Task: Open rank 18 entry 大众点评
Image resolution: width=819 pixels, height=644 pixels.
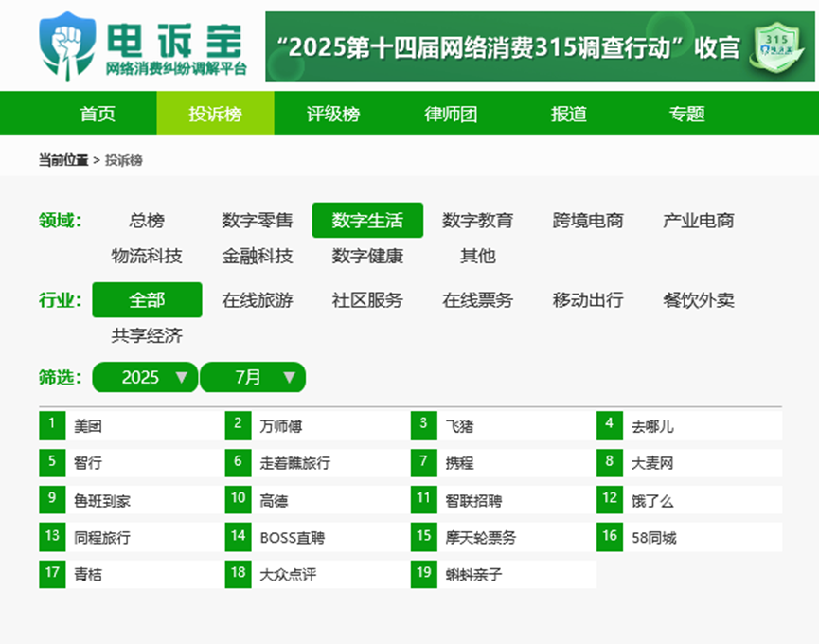Action: point(317,574)
